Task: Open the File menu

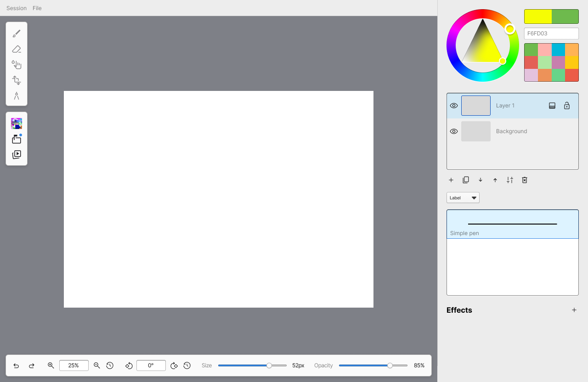Action: [37, 8]
